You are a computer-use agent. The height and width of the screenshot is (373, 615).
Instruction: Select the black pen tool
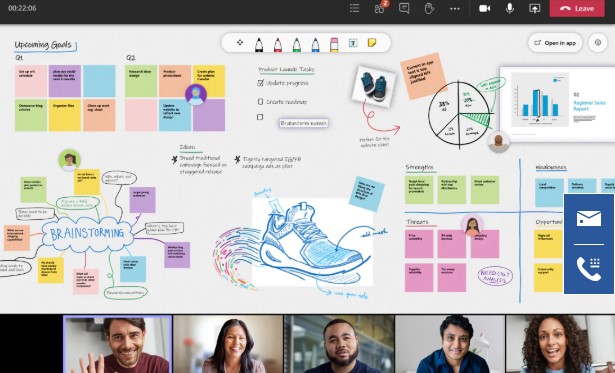[259, 45]
